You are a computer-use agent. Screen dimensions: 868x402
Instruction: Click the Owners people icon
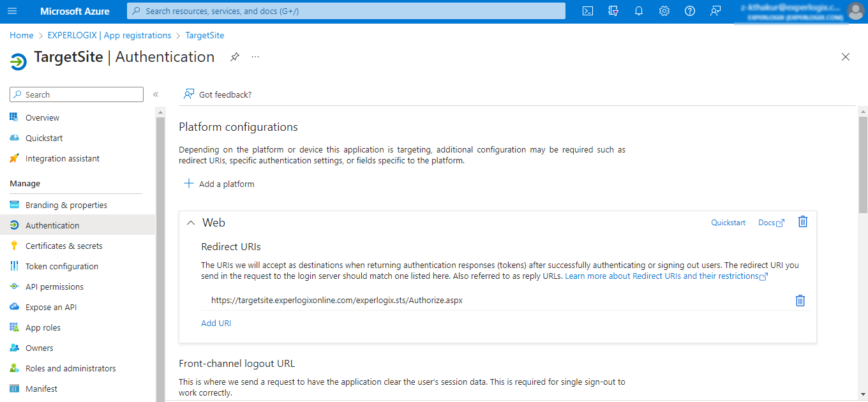[x=14, y=348]
